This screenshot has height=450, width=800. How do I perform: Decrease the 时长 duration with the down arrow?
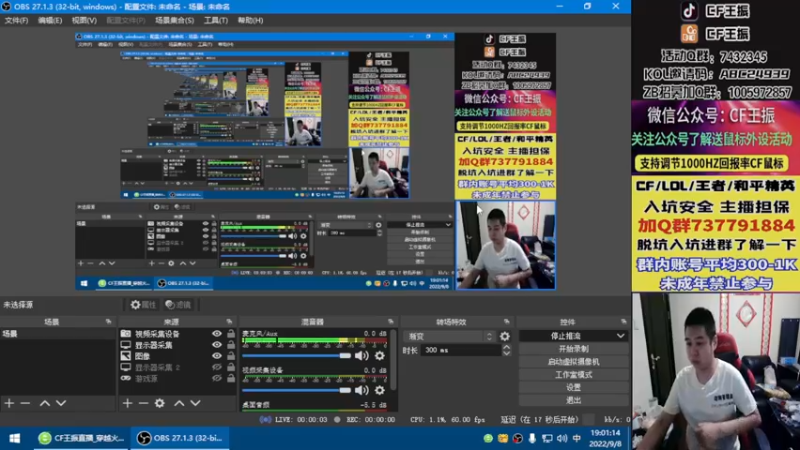click(506, 353)
